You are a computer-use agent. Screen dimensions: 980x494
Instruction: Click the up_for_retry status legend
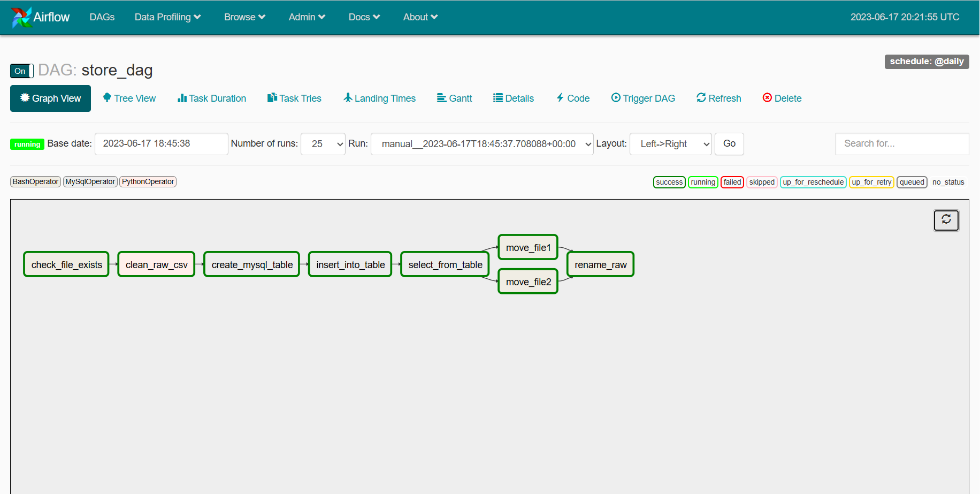coord(871,183)
